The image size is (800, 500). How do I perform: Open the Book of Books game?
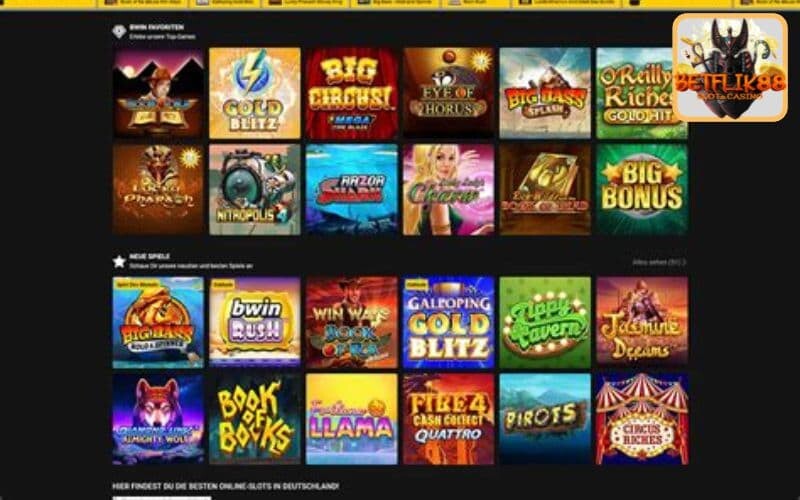[255, 419]
